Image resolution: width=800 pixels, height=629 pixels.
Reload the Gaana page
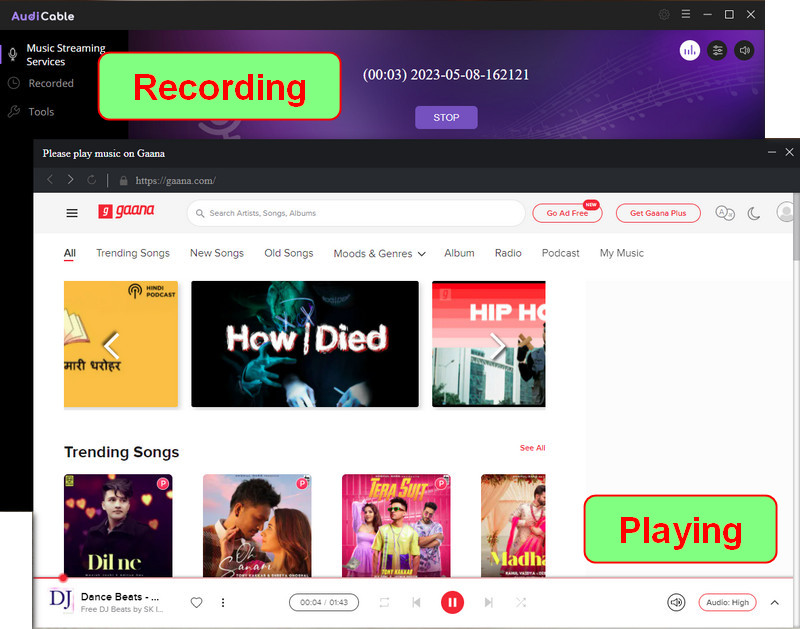pos(91,180)
